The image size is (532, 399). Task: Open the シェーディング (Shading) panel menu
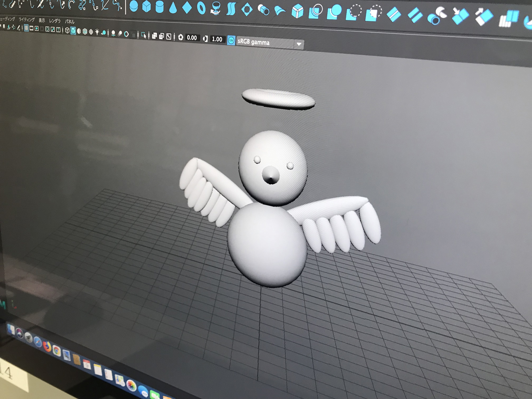(x=7, y=19)
